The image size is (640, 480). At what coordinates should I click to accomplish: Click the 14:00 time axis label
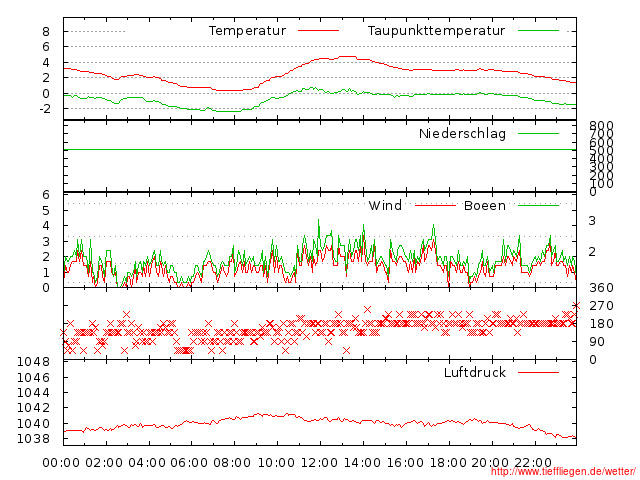pyautogui.click(x=362, y=463)
